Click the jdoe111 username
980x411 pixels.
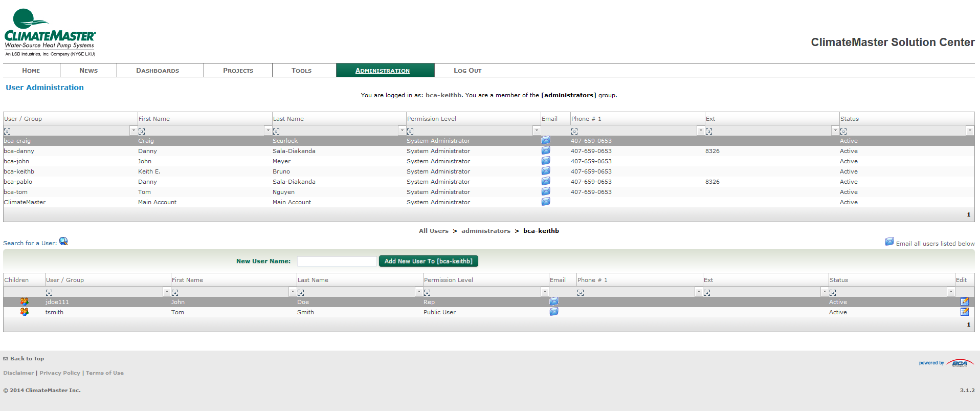(57, 302)
